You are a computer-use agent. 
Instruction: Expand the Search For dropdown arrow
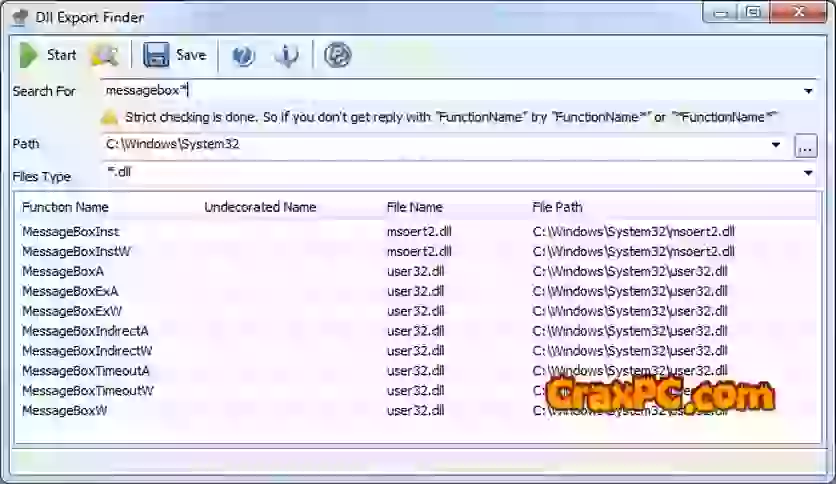point(808,91)
